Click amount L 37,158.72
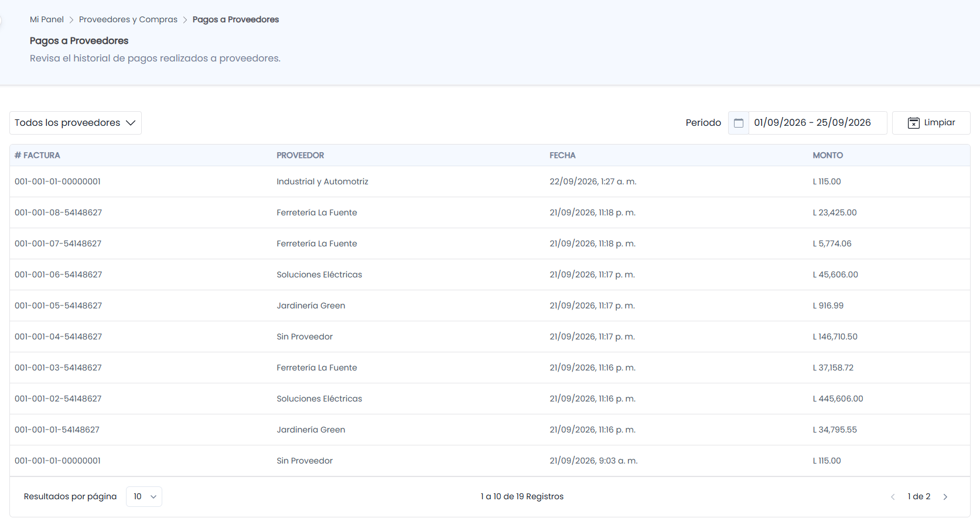The height and width of the screenshot is (525, 980). coord(833,368)
